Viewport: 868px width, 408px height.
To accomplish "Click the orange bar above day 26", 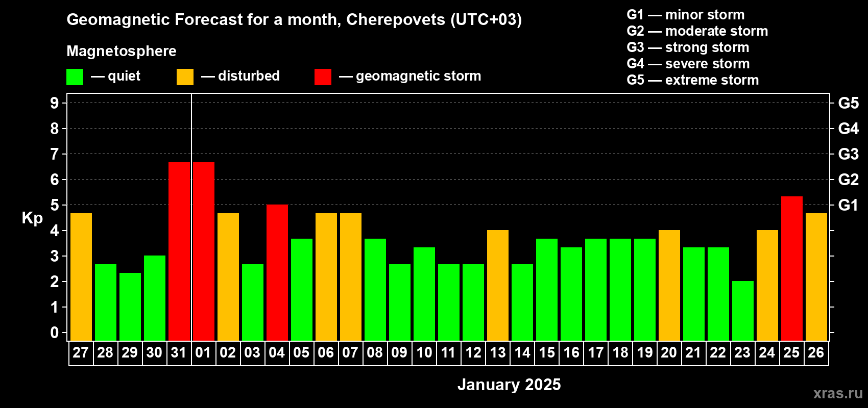I will point(816,277).
